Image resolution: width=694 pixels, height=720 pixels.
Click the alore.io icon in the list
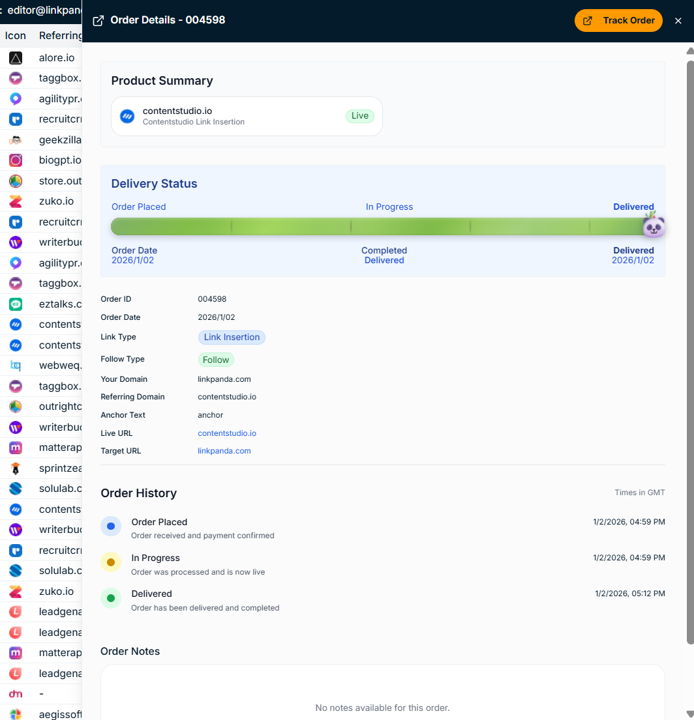point(16,58)
